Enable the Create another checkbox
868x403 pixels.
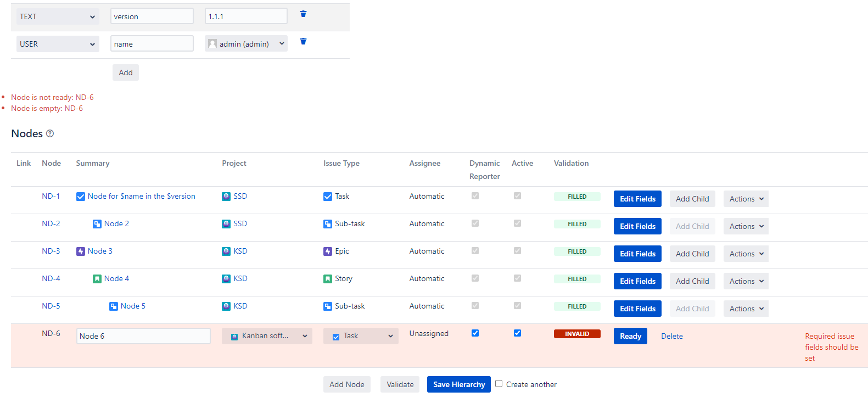point(499,384)
